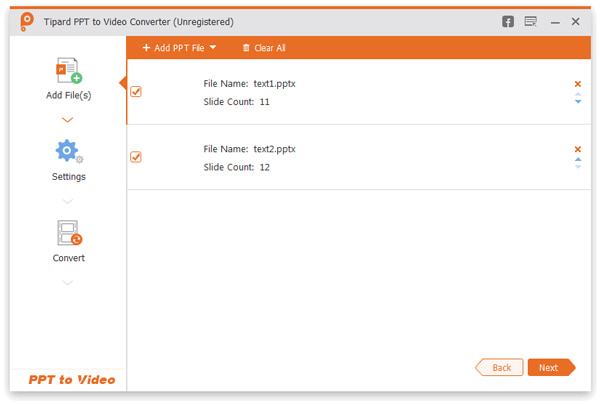
Task: Click the gray chevron below Convert
Action: [x=68, y=282]
